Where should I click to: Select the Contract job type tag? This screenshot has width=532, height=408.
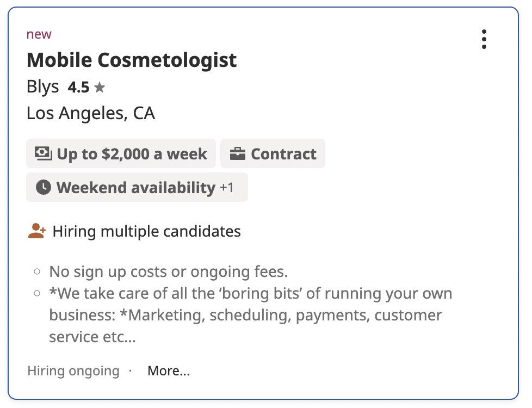(273, 153)
